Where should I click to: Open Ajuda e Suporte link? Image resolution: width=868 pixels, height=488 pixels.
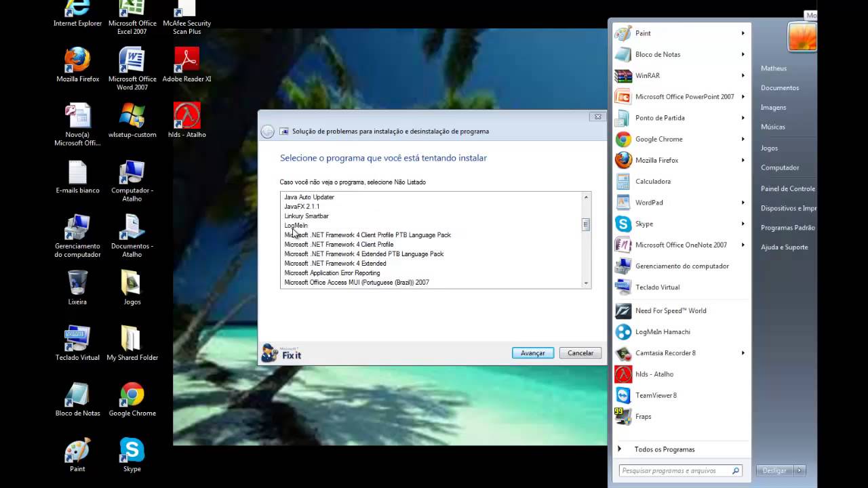coord(785,247)
